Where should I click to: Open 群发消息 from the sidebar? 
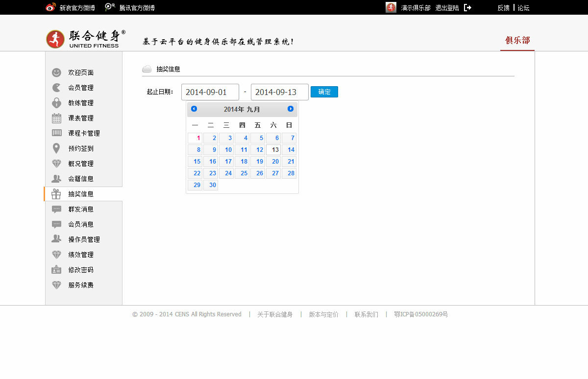[81, 209]
